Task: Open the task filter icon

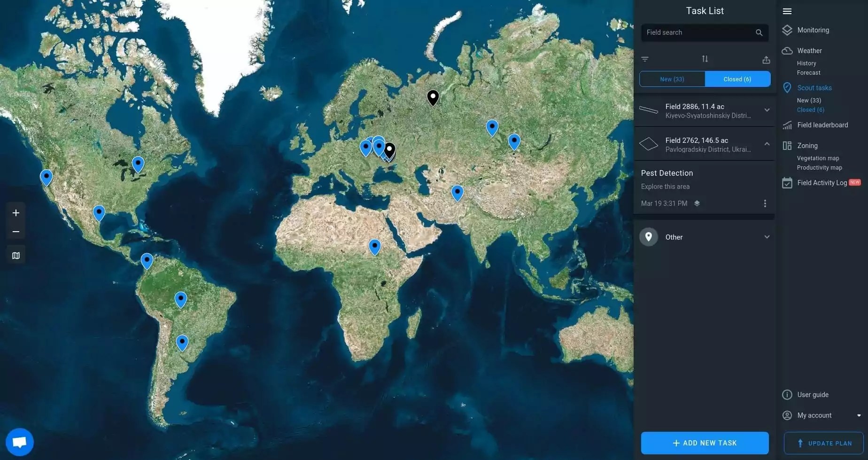Action: tap(645, 59)
